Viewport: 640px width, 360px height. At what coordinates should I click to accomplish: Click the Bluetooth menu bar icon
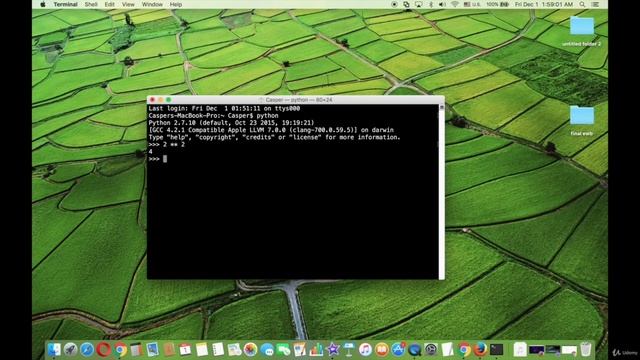click(x=431, y=4)
